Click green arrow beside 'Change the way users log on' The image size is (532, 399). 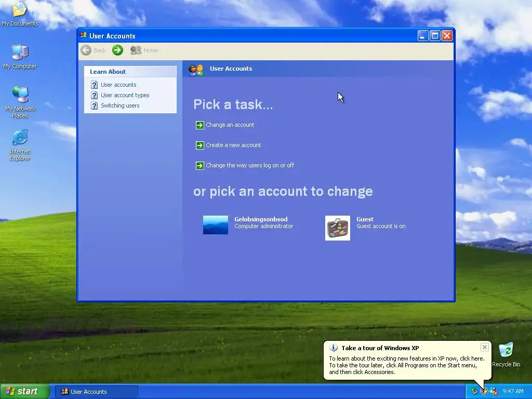[200, 166]
